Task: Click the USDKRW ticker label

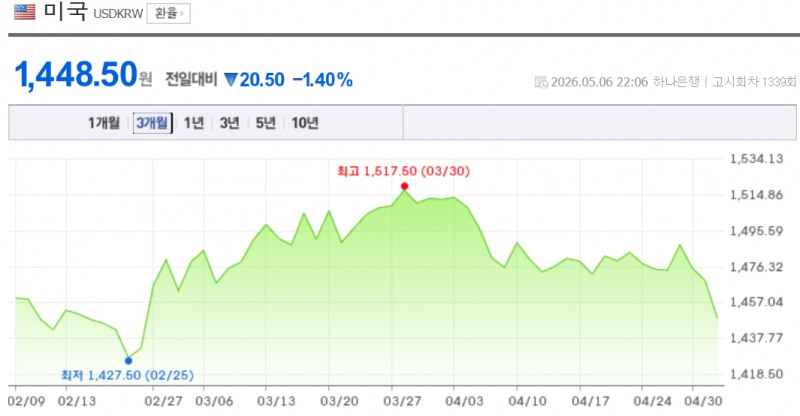Action: coord(118,14)
